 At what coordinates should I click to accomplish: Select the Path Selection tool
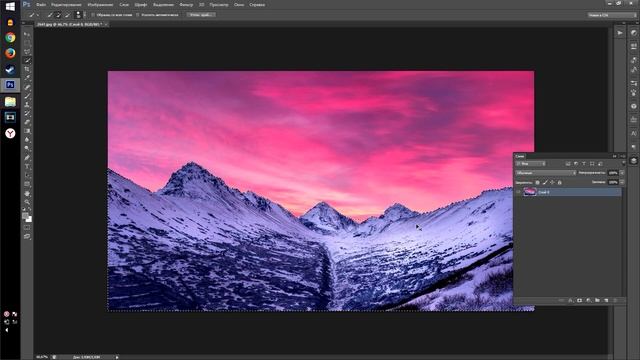coord(27,175)
